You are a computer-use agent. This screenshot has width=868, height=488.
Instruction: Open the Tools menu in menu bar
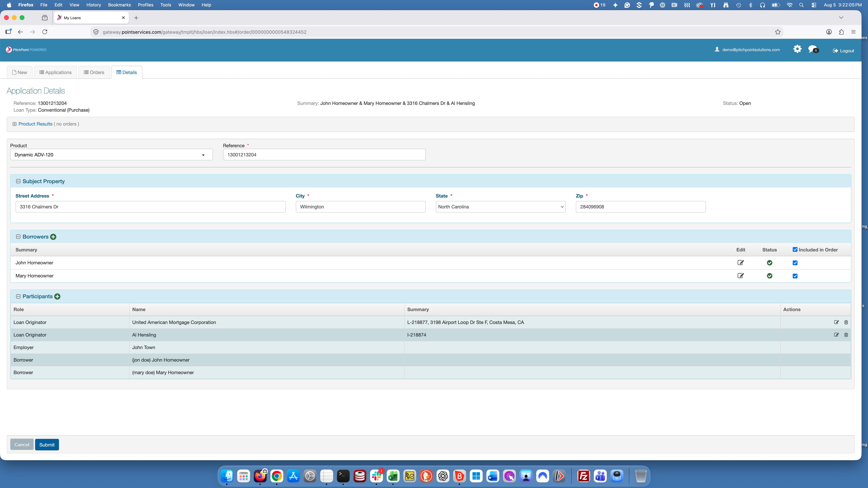click(x=165, y=5)
